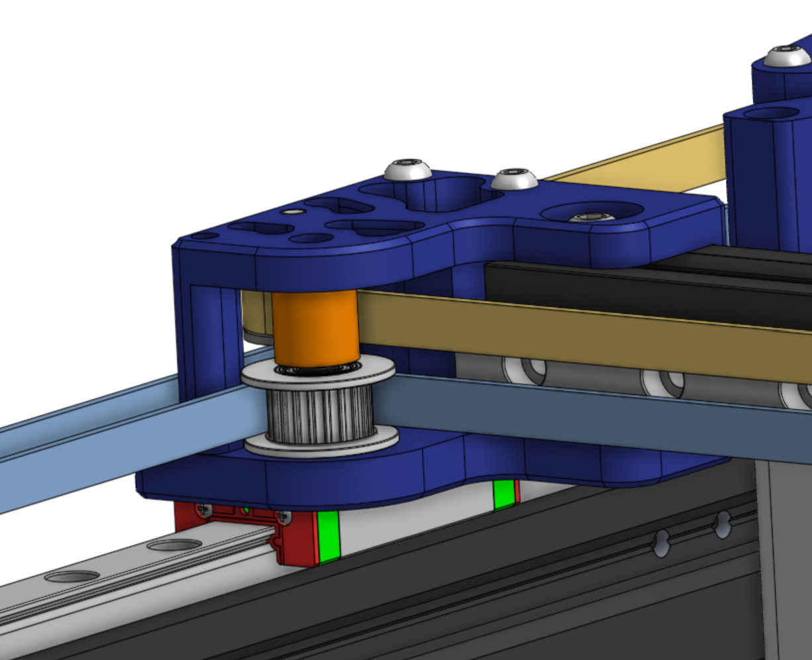812x660 pixels.
Task: Click the light blue belt left of the pulley
Action: [132, 444]
